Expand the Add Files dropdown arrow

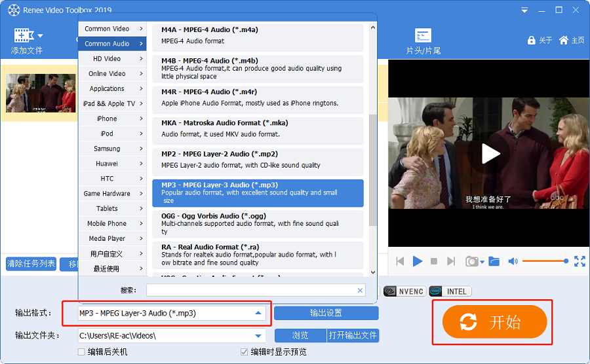[40, 36]
